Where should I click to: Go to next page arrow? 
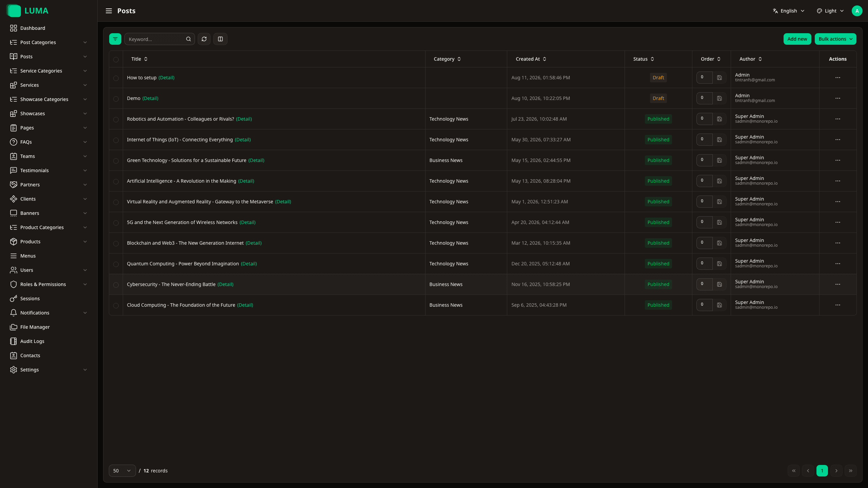(836, 471)
